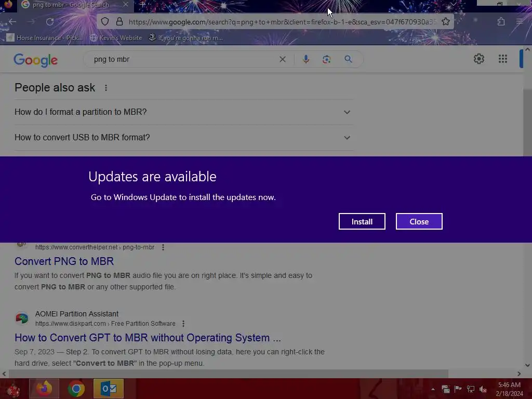Open 'How to Convert GPT to MBR' result
Image resolution: width=532 pixels, height=399 pixels.
[148, 338]
